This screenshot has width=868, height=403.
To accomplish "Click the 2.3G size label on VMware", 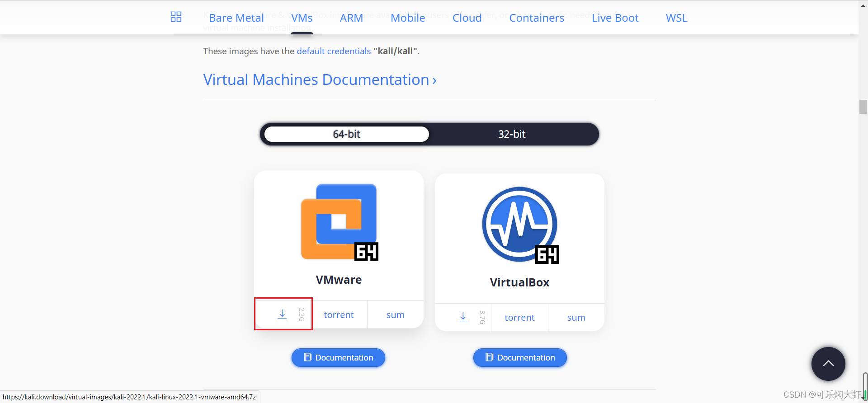I will tap(302, 314).
